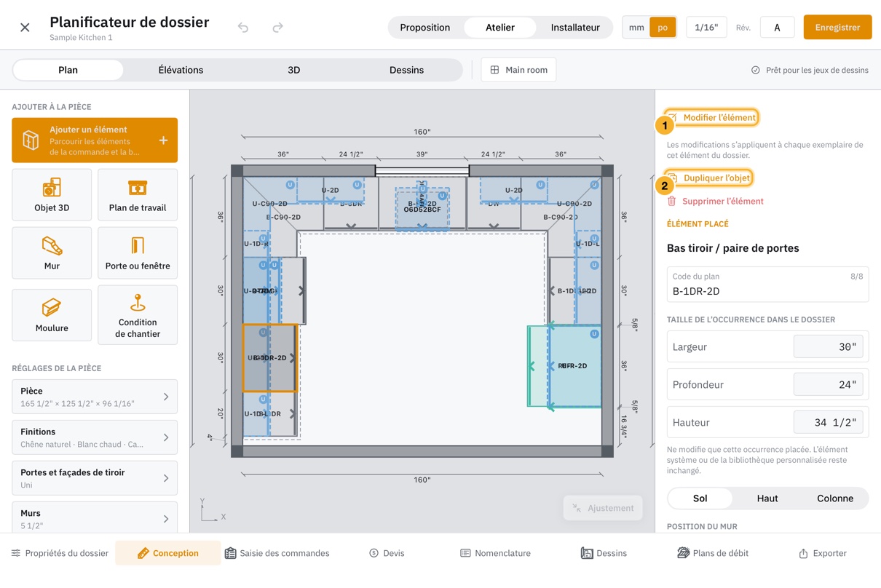Expand Portes et façades de tiroir
The height and width of the screenshot is (588, 881).
95,478
